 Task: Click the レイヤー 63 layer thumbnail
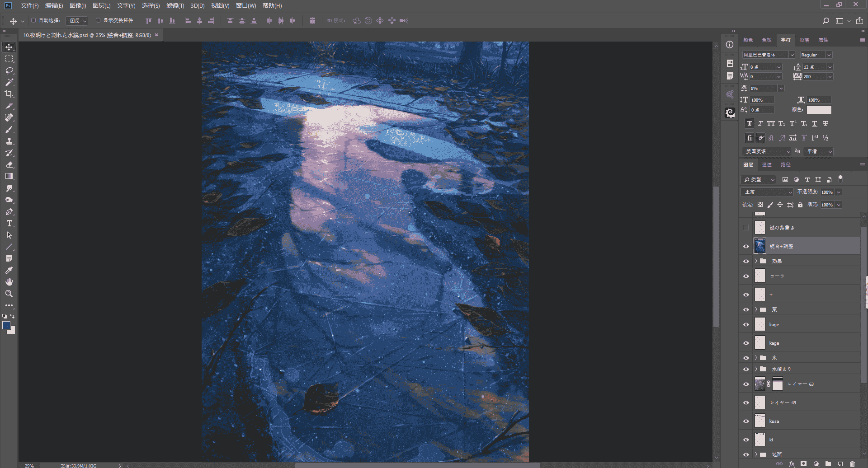coord(760,384)
